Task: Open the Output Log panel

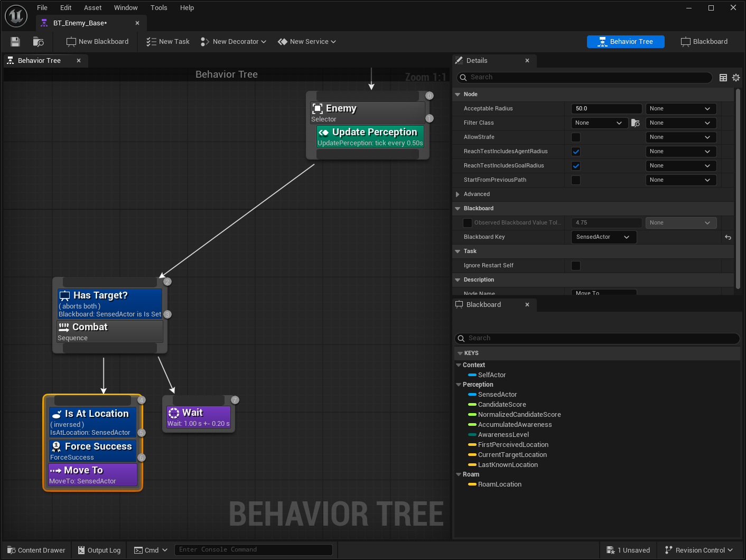Action: point(98,549)
